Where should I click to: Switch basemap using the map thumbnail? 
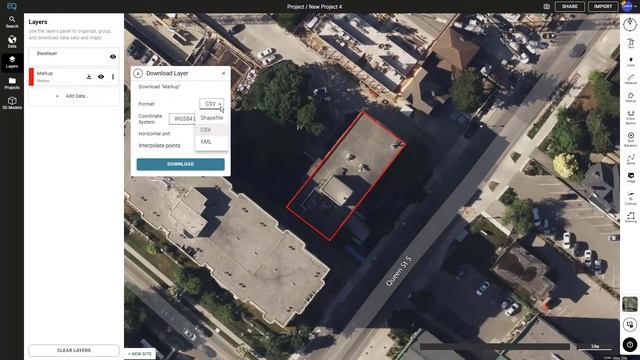point(630,304)
